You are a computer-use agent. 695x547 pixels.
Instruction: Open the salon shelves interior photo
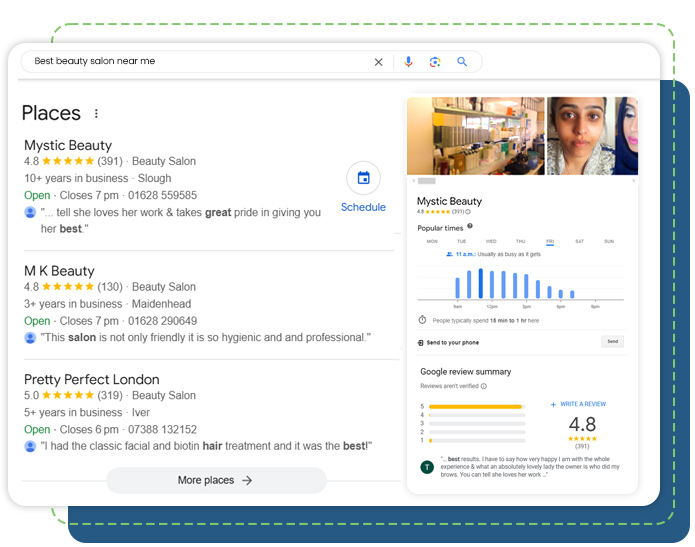point(476,136)
